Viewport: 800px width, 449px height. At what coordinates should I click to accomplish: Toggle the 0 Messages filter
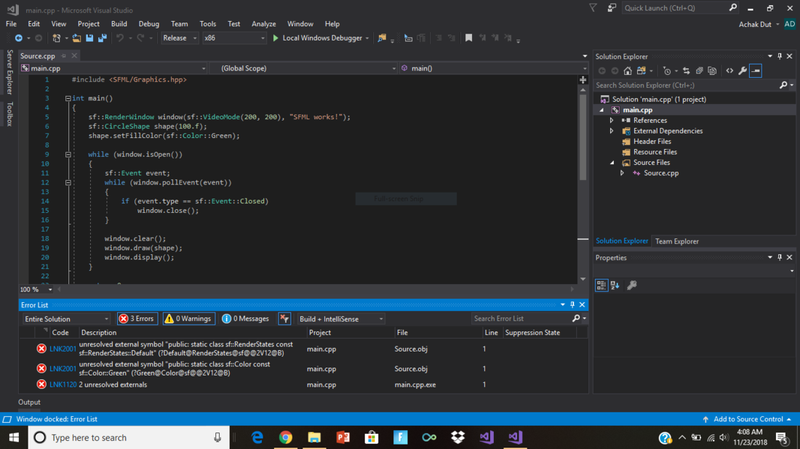pos(246,319)
